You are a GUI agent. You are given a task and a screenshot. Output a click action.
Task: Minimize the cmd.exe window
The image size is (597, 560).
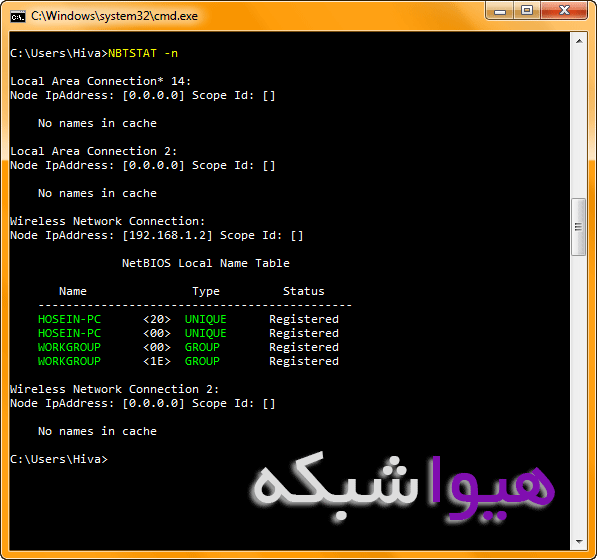500,11
